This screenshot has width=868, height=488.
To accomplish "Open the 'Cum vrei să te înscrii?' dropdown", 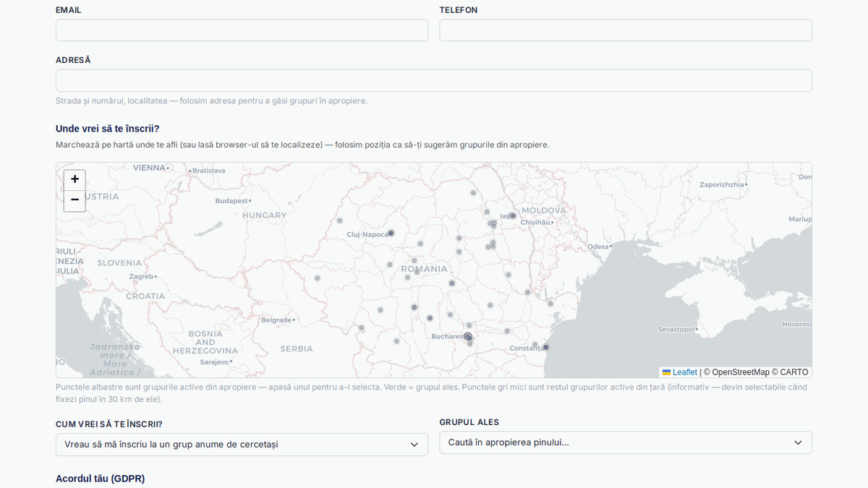I will tap(242, 445).
